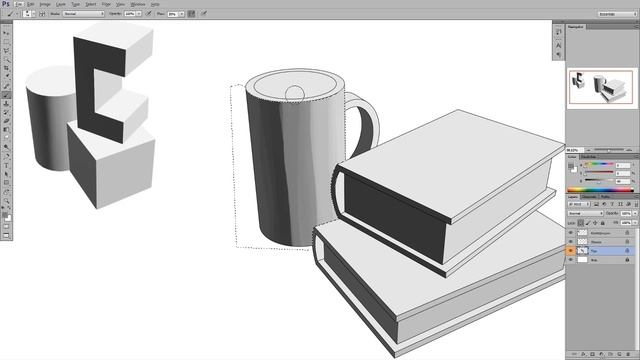Select the Quick Selection tool
This screenshot has width=640, height=360.
6,60
